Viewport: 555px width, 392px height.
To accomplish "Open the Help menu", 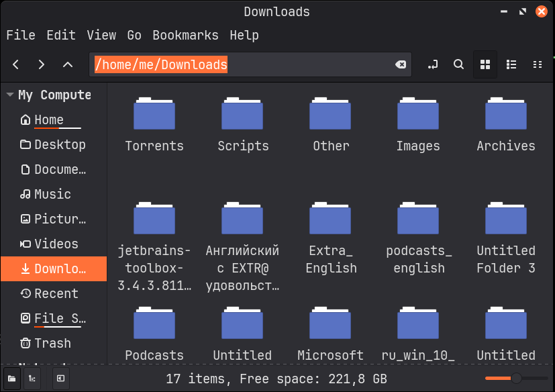I will (244, 35).
